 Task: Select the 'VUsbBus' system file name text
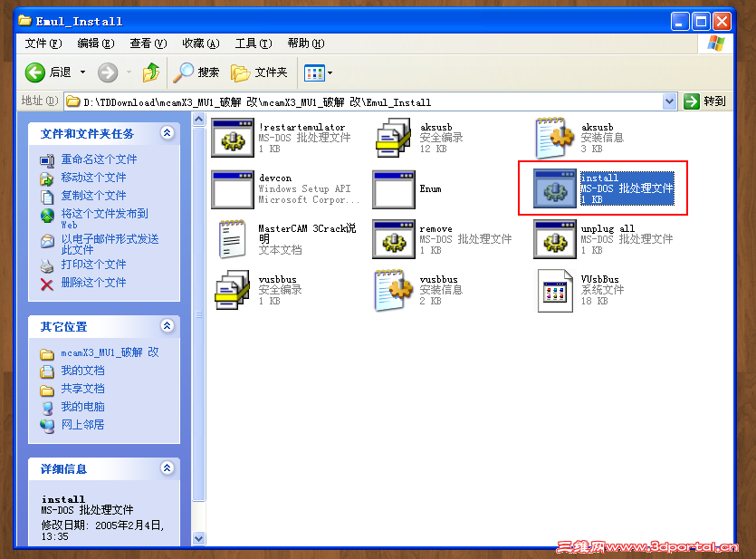599,279
